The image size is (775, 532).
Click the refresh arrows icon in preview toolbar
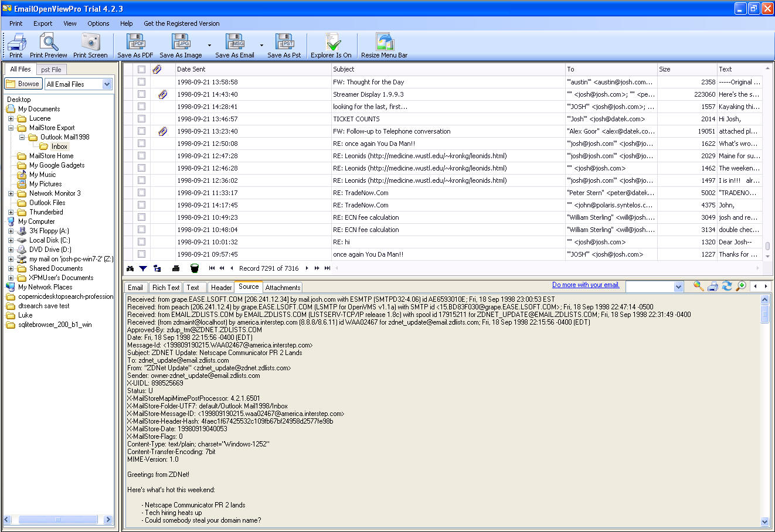(727, 286)
